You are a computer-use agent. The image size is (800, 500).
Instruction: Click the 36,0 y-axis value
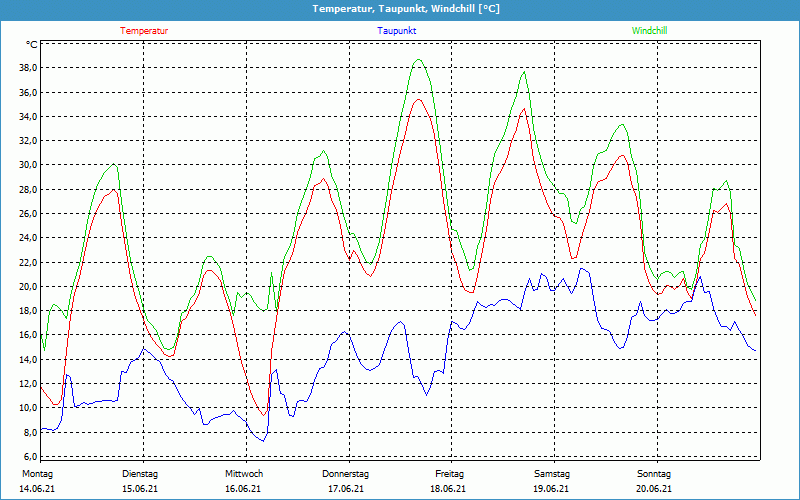coord(28,92)
